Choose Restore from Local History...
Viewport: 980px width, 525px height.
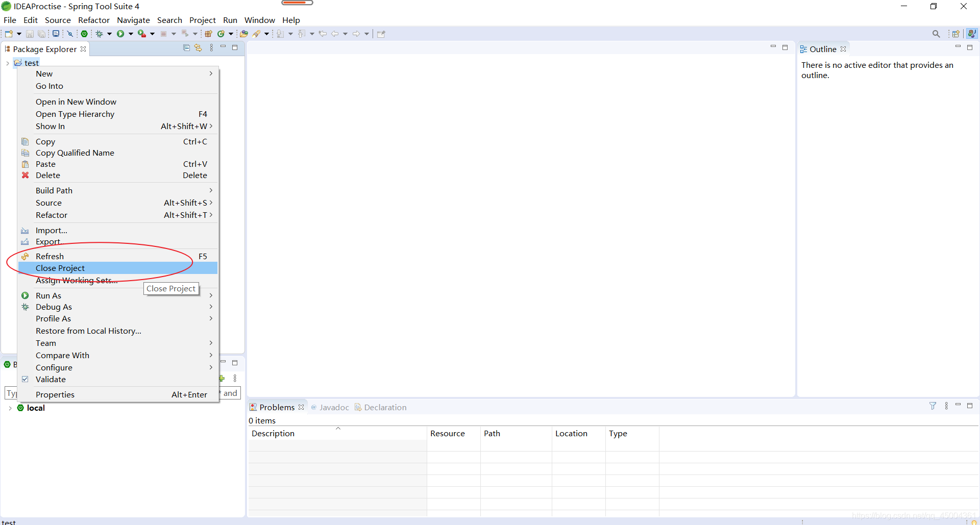coord(118,331)
